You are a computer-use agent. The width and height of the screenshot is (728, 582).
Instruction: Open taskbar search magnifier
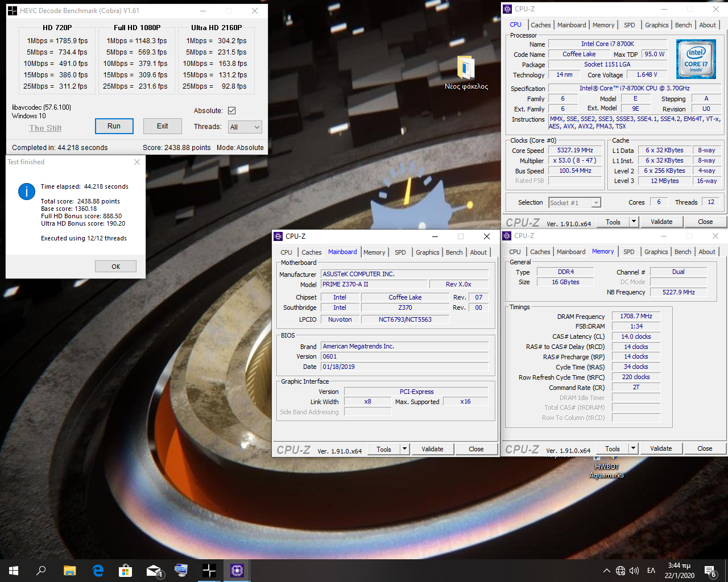[x=41, y=571]
